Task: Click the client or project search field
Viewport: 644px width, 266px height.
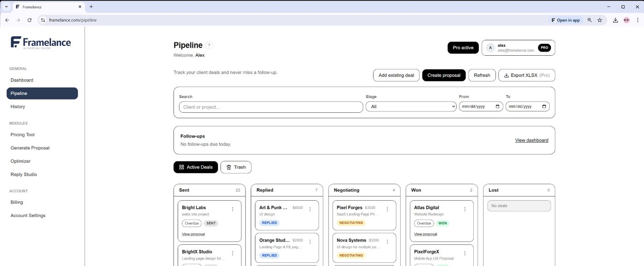Action: 271,107
